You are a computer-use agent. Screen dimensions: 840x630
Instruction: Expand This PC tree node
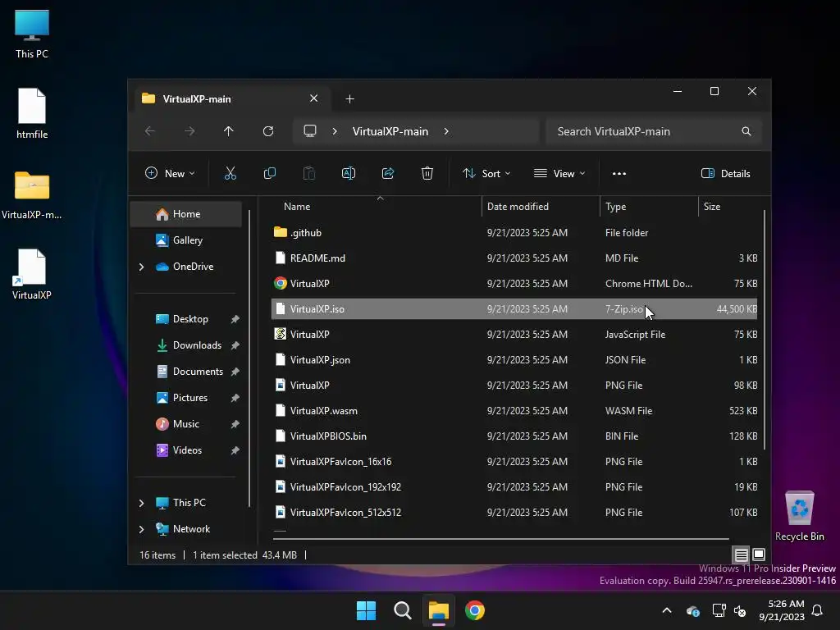click(x=141, y=503)
